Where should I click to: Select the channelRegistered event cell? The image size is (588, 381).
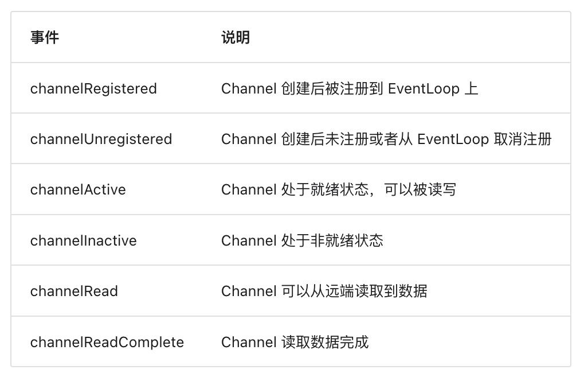pos(93,89)
